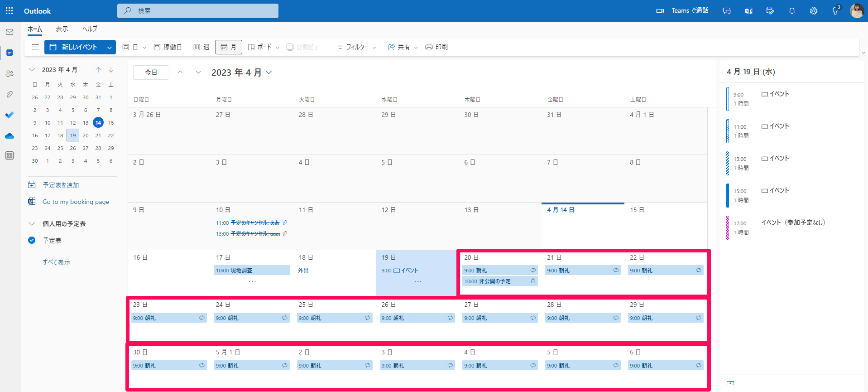Open the 10:00 非公開の予定 event
Image resolution: width=868 pixels, height=392 pixels.
pyautogui.click(x=500, y=281)
